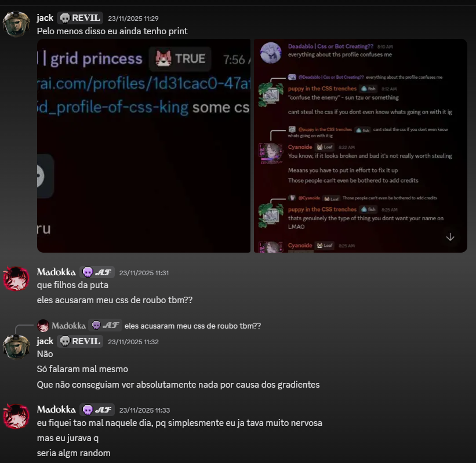The image size is (476, 463).
Task: Click the AF tag in the reply preview
Action: click(105, 326)
